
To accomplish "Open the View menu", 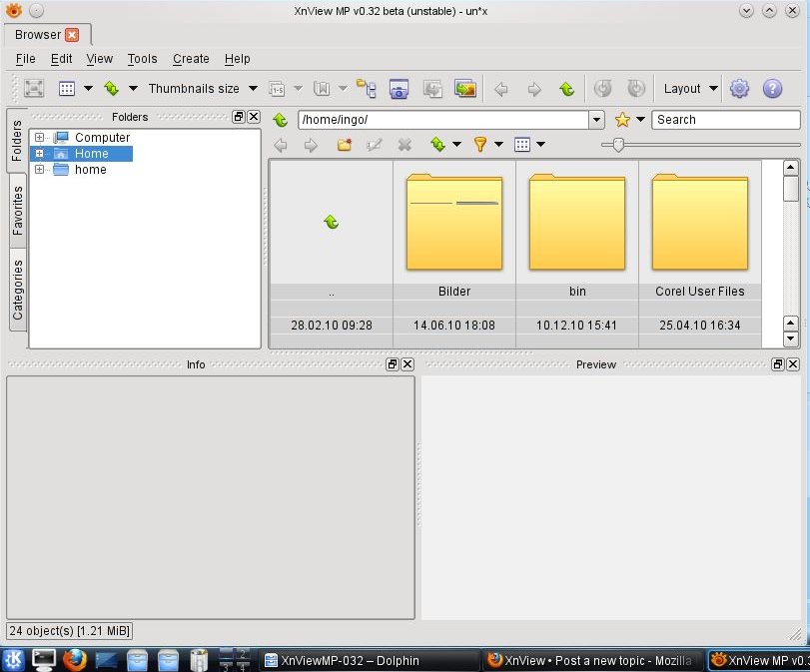I will (99, 59).
